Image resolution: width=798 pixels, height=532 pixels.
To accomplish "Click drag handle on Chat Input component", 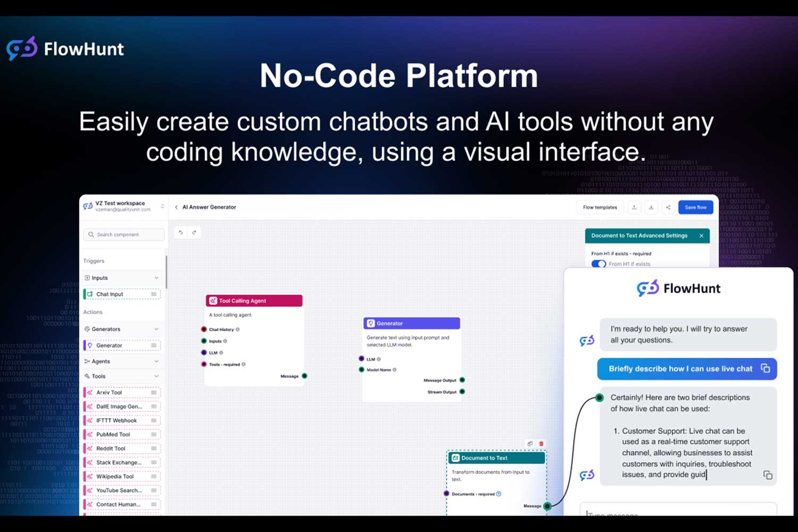I will click(x=154, y=294).
